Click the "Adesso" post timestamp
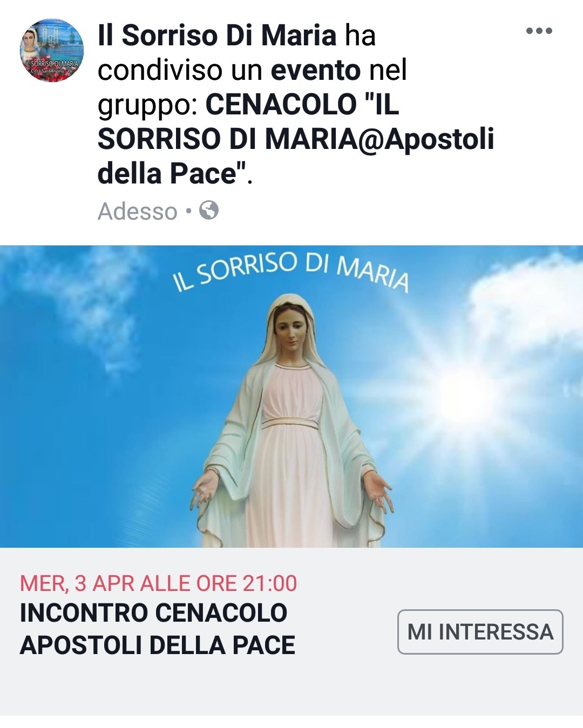583x728 pixels. (x=138, y=211)
